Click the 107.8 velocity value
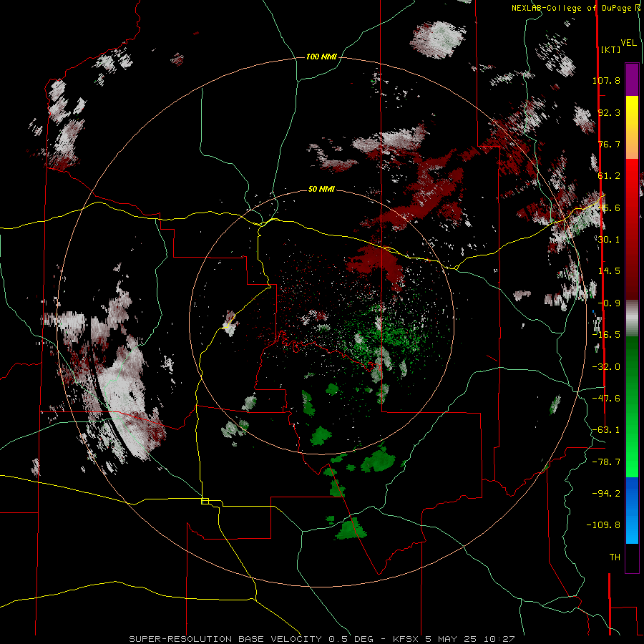The width and height of the screenshot is (644, 644). coord(606,80)
